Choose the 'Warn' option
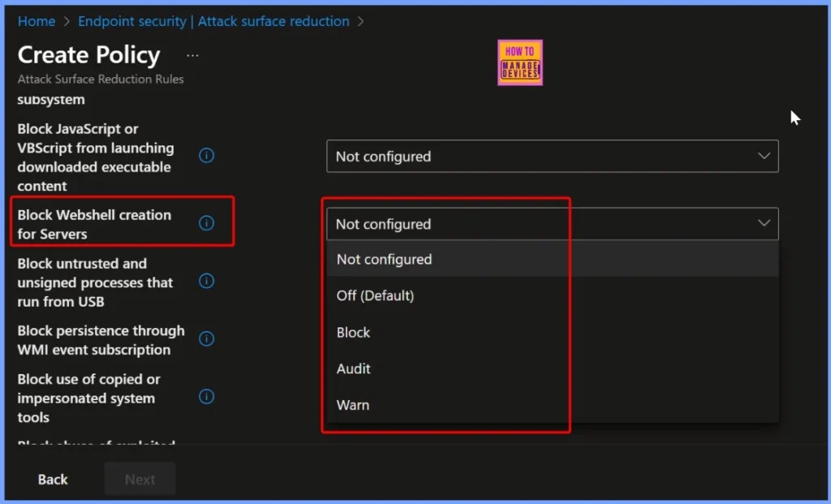 tap(353, 405)
